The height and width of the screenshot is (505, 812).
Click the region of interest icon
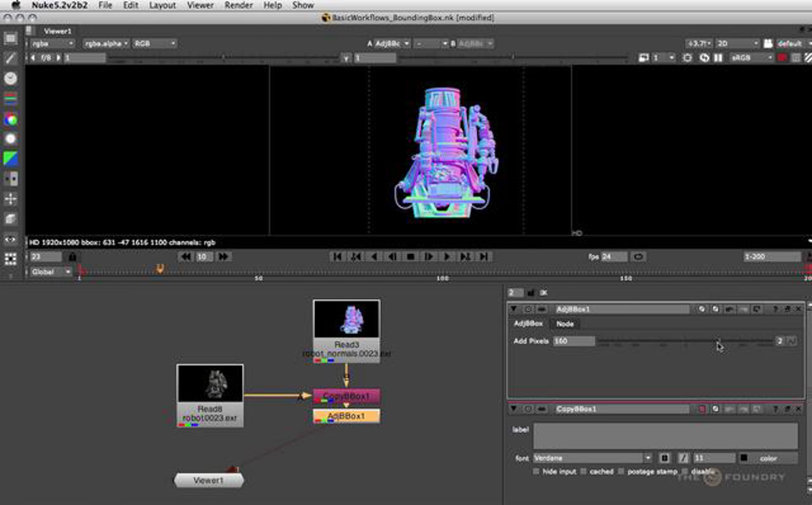[x=687, y=58]
